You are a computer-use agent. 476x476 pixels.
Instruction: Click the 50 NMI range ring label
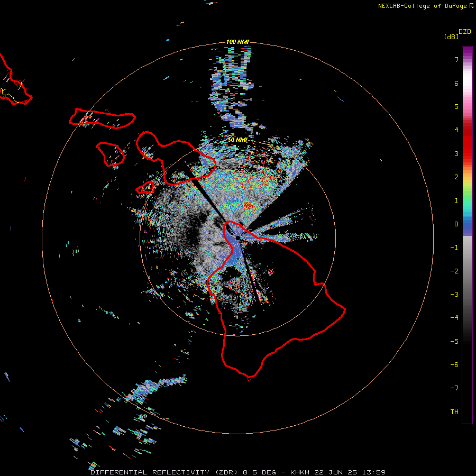click(x=237, y=140)
